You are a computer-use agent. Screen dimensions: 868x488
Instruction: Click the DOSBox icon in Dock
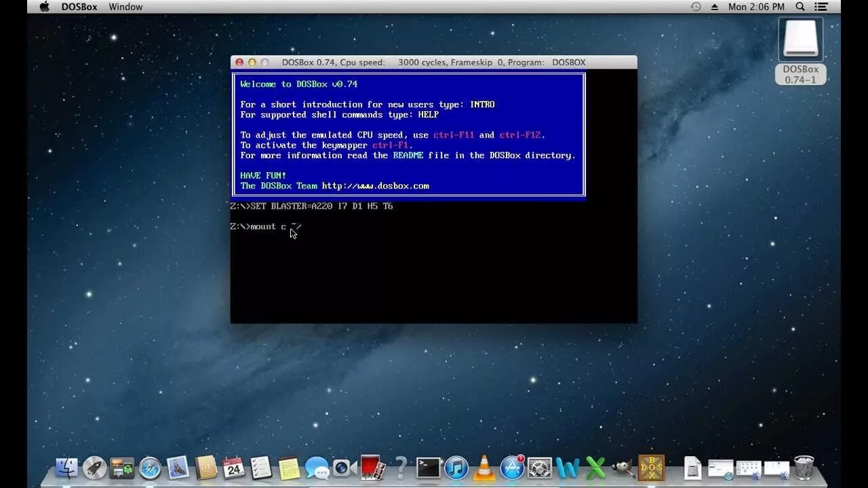tap(652, 468)
